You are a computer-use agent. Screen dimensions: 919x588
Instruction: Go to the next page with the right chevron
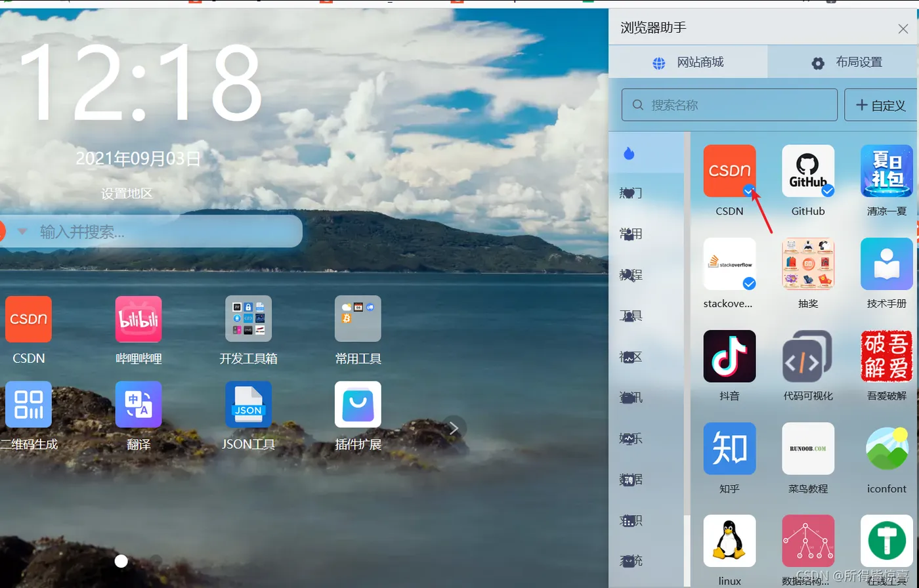(454, 429)
